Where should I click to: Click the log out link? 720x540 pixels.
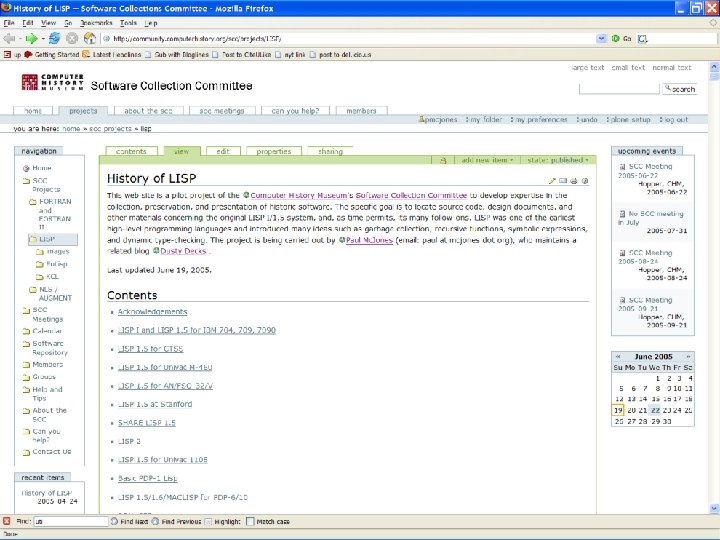tap(675, 119)
